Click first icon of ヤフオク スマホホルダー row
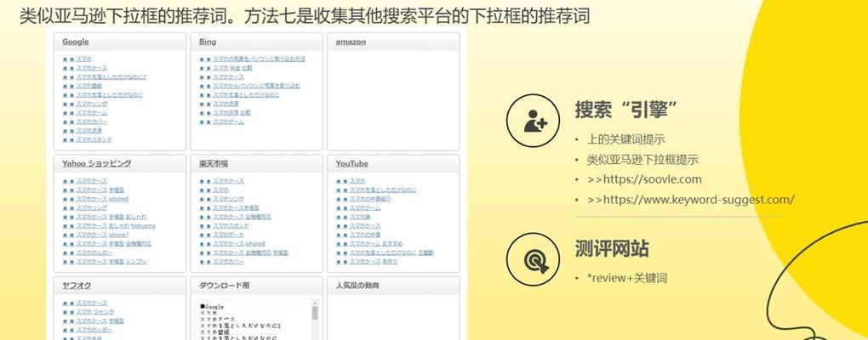 (x=65, y=330)
